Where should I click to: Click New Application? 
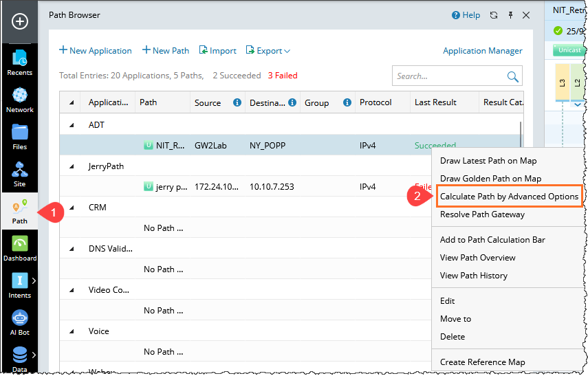pos(96,51)
